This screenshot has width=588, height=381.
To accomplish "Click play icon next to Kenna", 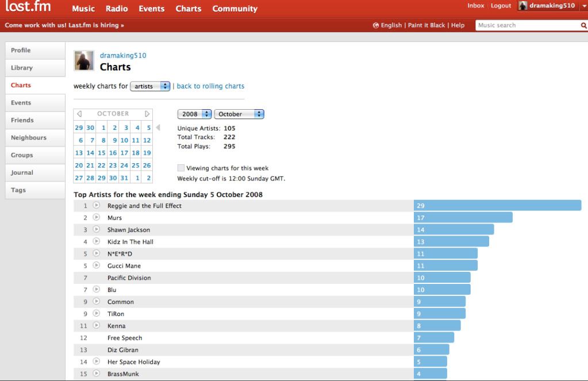I will [97, 325].
